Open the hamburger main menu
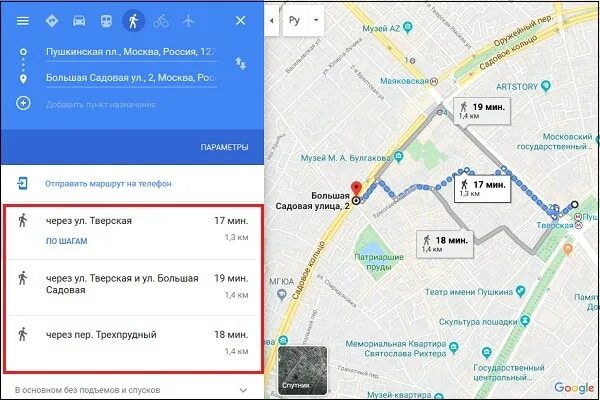Image resolution: width=600 pixels, height=400 pixels. (23, 21)
